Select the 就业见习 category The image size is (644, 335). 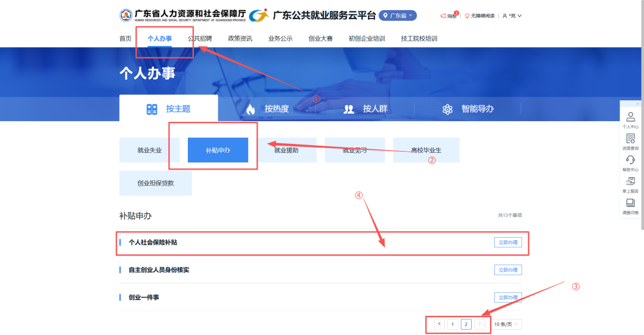(x=354, y=150)
